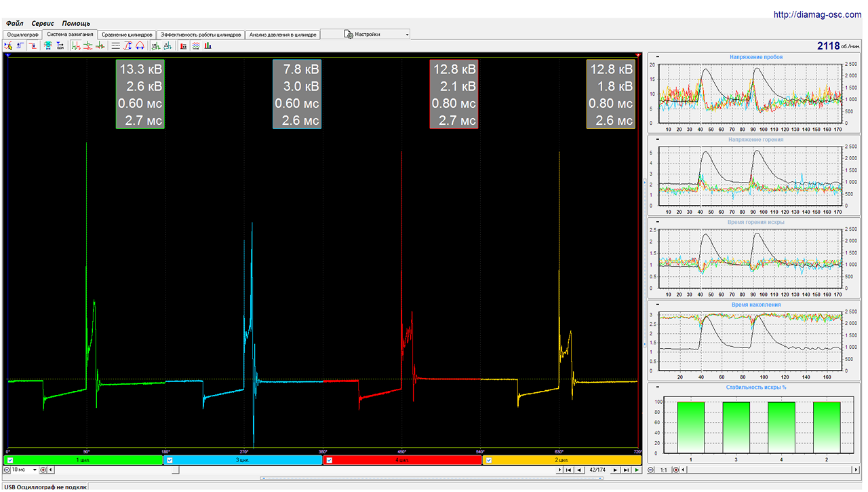The width and height of the screenshot is (868, 492).
Task: Collapse the Время горения искры chart
Action: click(658, 222)
